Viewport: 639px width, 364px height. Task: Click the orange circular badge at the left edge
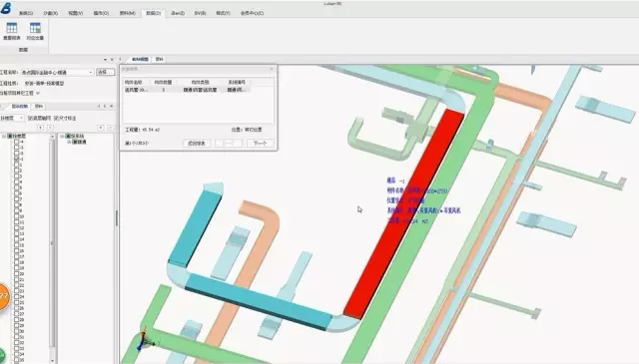(x=3, y=296)
